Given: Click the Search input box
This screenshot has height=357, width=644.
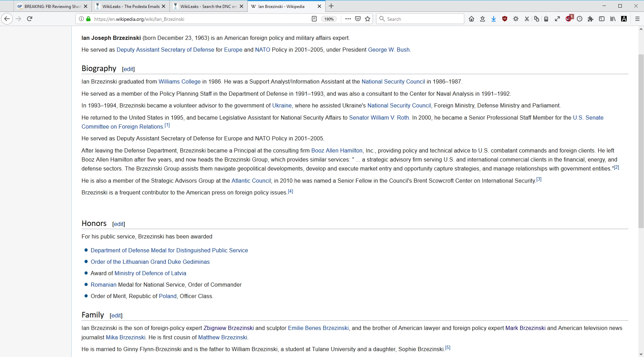Looking at the screenshot, I should [420, 19].
